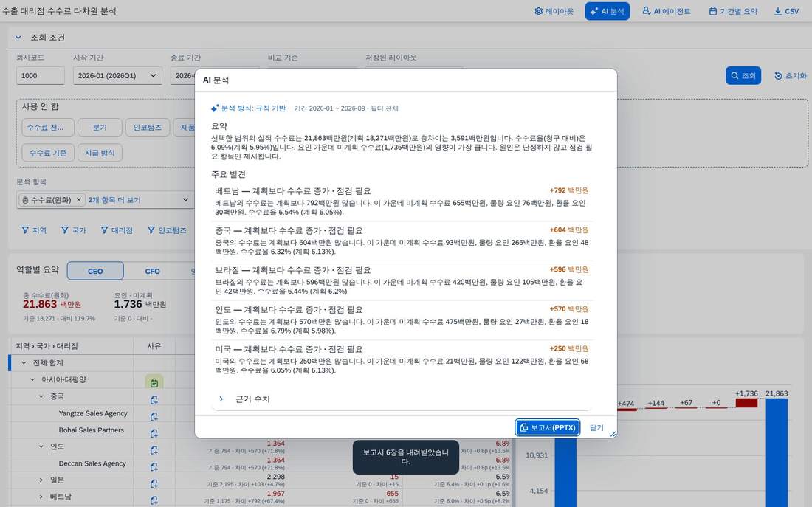
Task: Click the 지역 › 국가 › 대리점 column header
Action: 47,346
